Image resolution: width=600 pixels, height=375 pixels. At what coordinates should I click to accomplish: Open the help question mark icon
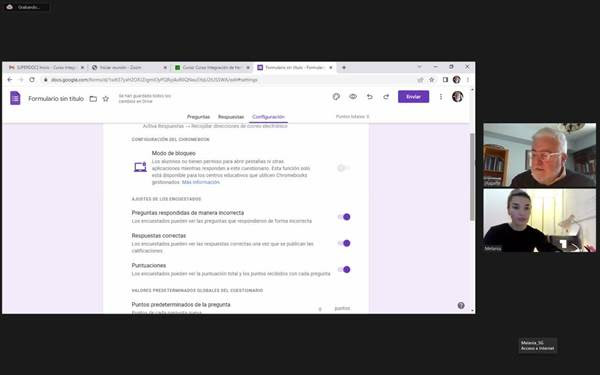point(461,305)
